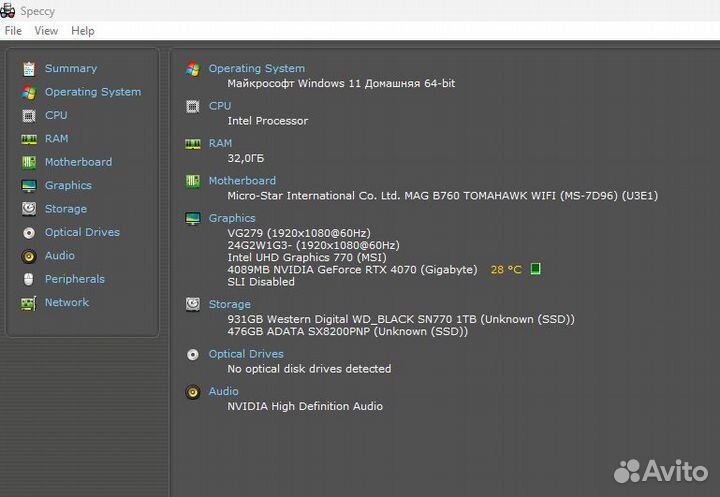Click the No optical disk drives detected text
The height and width of the screenshot is (497, 720).
309,369
